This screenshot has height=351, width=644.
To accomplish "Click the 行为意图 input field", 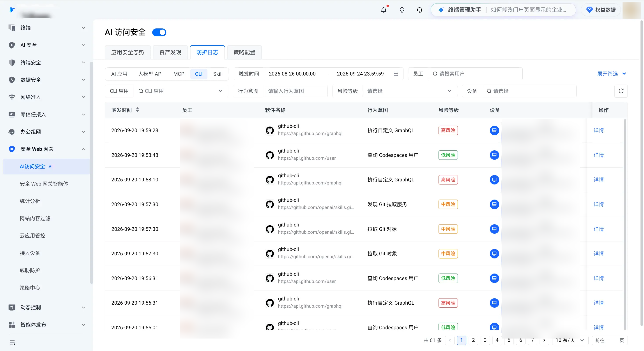I will (295, 91).
